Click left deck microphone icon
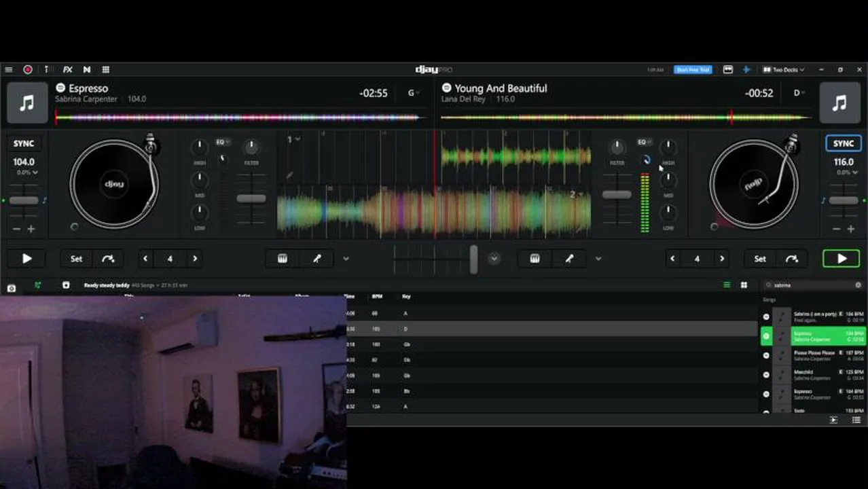The width and height of the screenshot is (868, 489). click(317, 259)
